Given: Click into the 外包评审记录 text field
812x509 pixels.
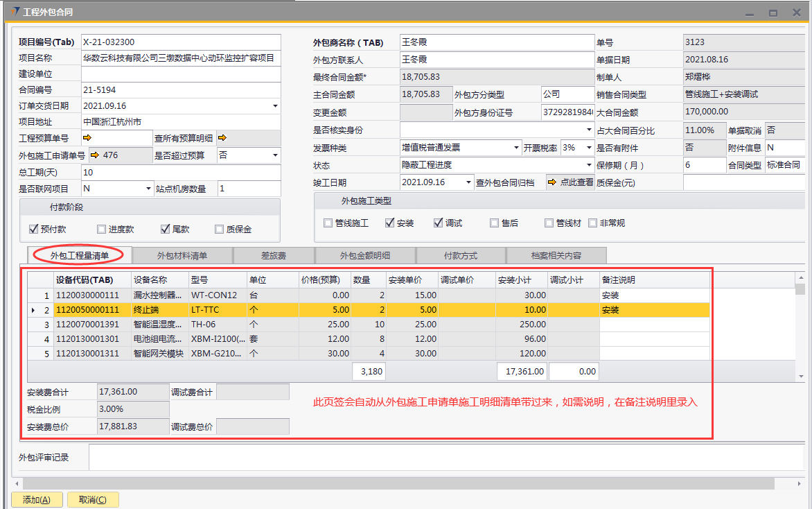Looking at the screenshot, I should coord(443,458).
